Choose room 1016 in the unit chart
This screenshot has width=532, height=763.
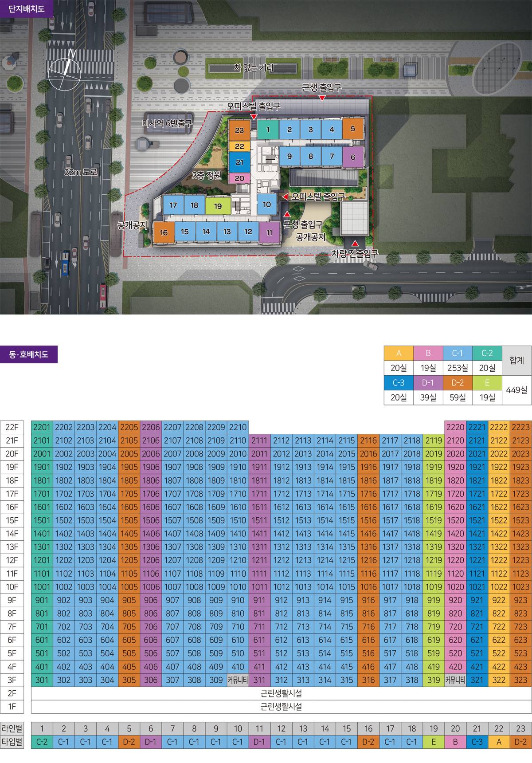point(368,587)
